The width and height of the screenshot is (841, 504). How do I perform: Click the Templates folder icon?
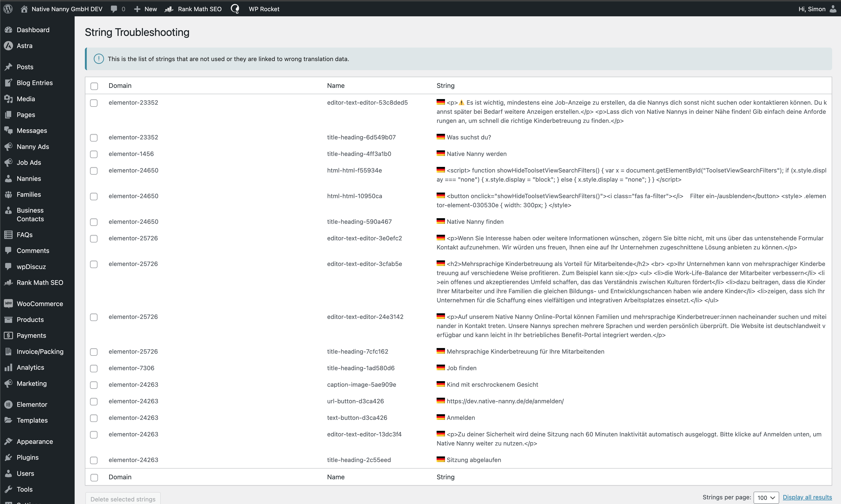pyautogui.click(x=8, y=421)
